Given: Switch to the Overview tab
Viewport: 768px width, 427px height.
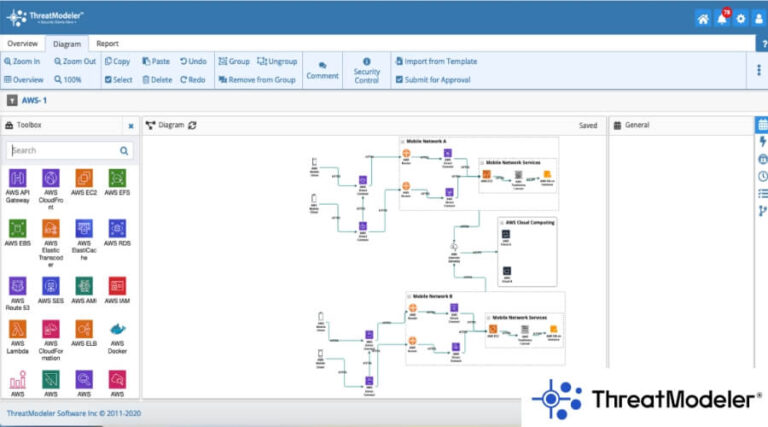Looking at the screenshot, I should (23, 44).
